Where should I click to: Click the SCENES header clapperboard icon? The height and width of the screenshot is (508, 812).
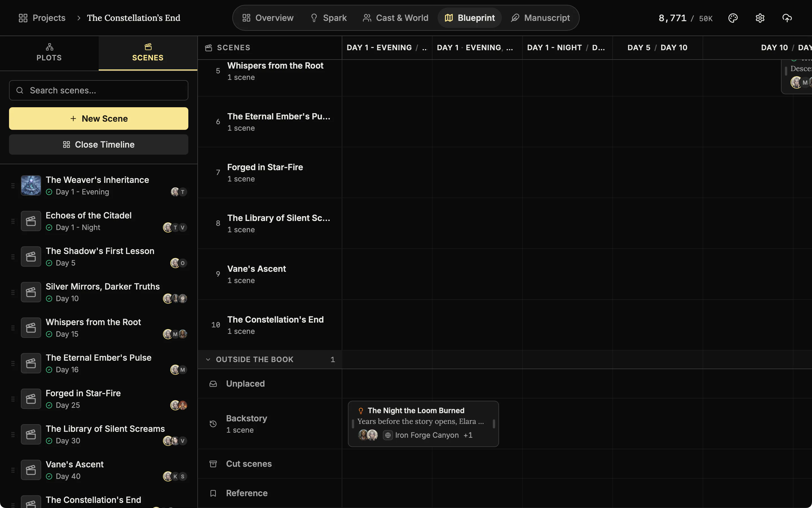pos(208,48)
